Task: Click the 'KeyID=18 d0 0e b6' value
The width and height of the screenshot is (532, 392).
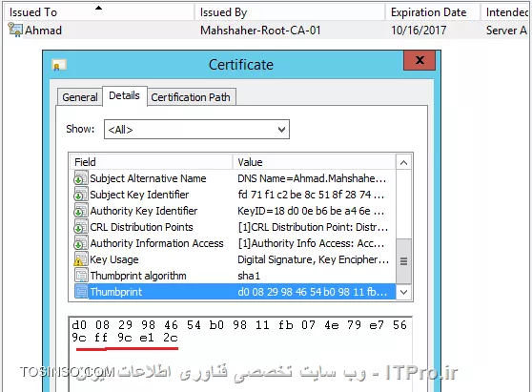Action: tap(311, 211)
